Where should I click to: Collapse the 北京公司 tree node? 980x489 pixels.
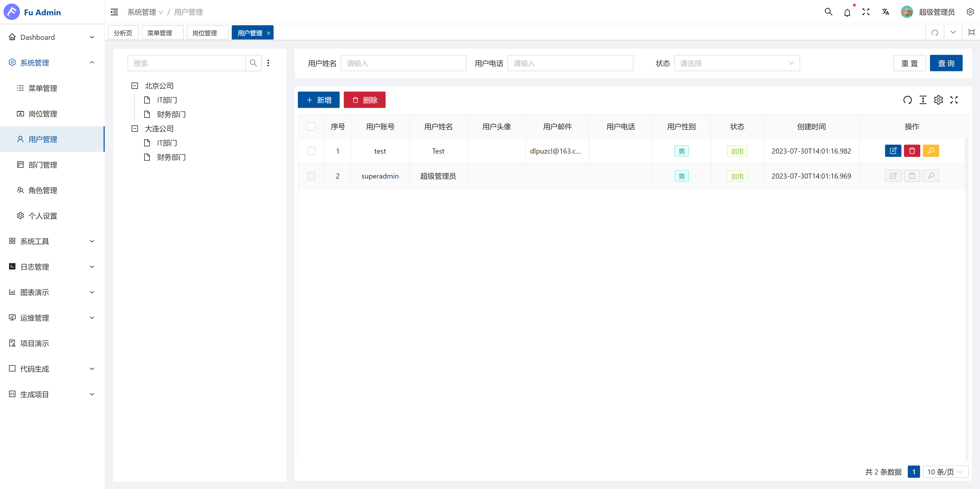135,85
